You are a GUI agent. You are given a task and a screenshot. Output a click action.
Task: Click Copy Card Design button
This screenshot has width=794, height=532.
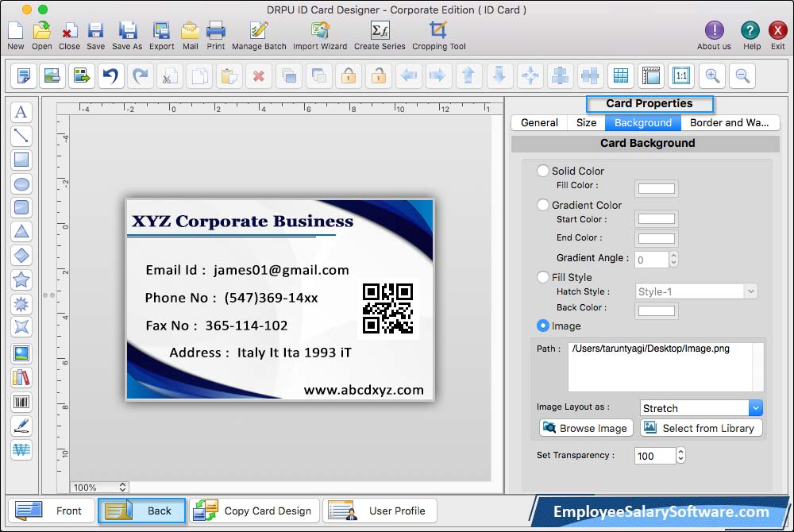[255, 511]
